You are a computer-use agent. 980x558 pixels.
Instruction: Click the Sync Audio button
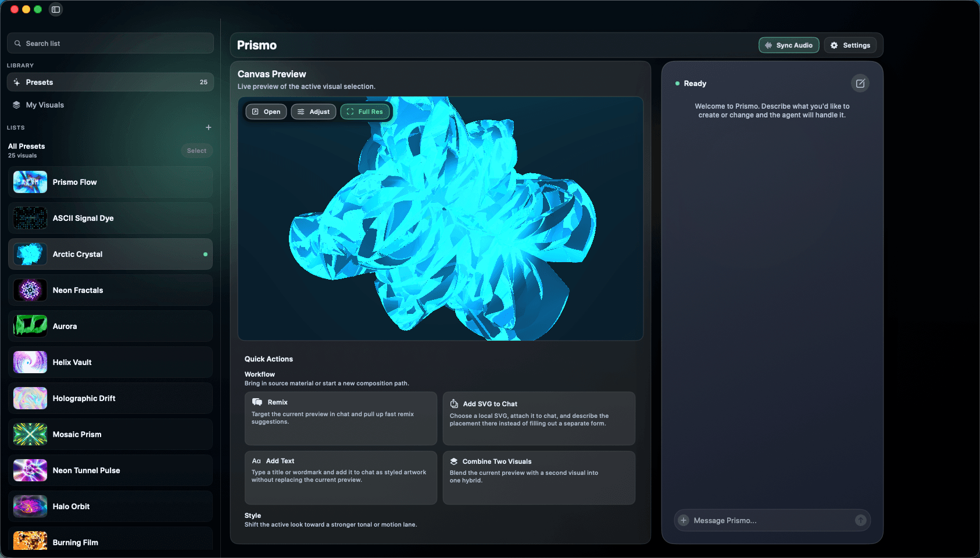(x=789, y=45)
